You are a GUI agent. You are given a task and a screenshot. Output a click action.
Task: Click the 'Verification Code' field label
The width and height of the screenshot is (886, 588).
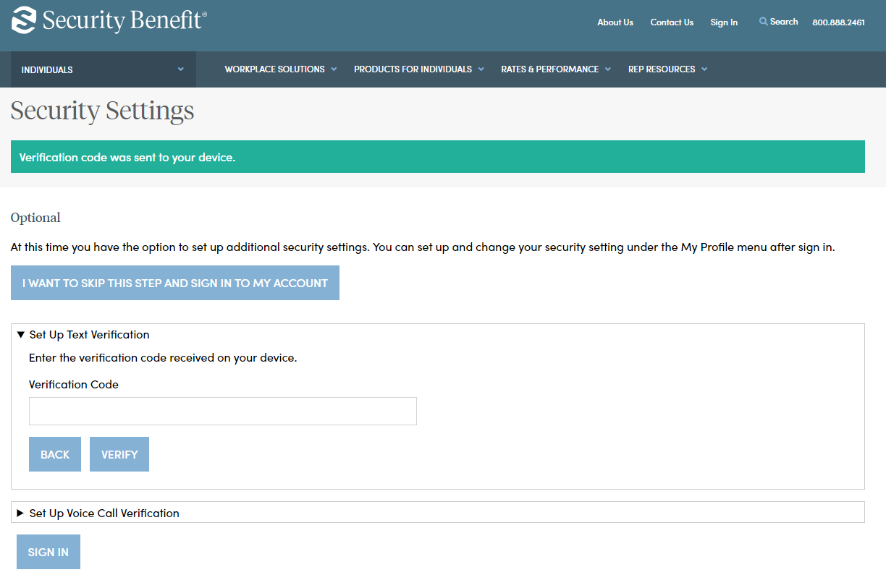coord(74,385)
